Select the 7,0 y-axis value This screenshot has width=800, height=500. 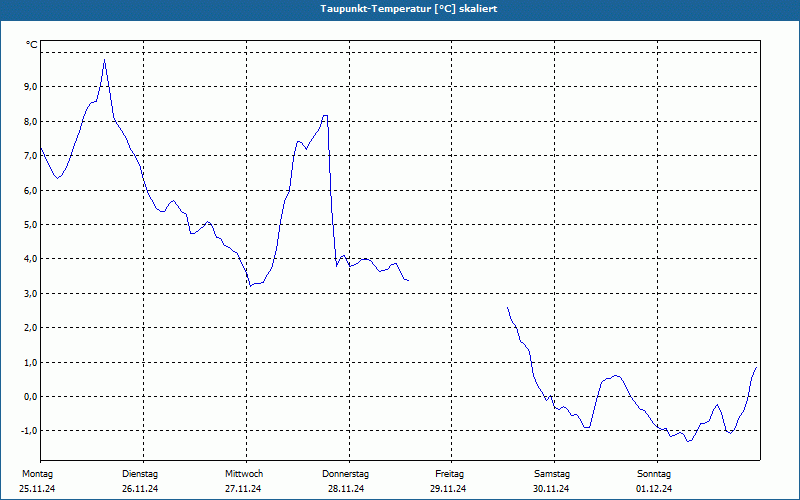point(31,156)
